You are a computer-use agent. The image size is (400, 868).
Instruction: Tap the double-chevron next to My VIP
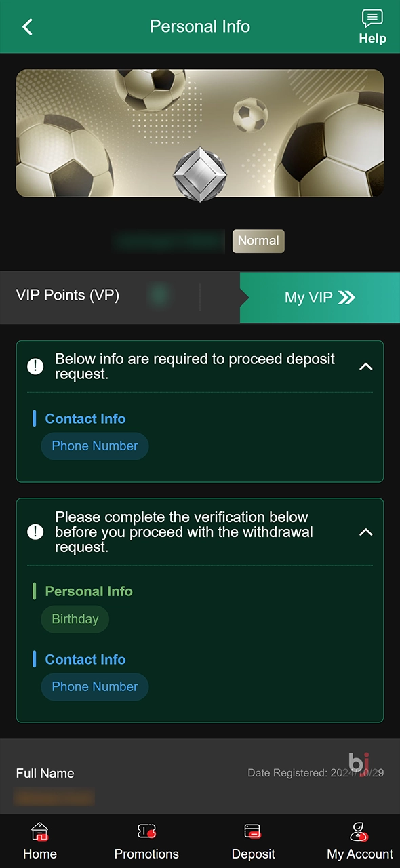[346, 297]
